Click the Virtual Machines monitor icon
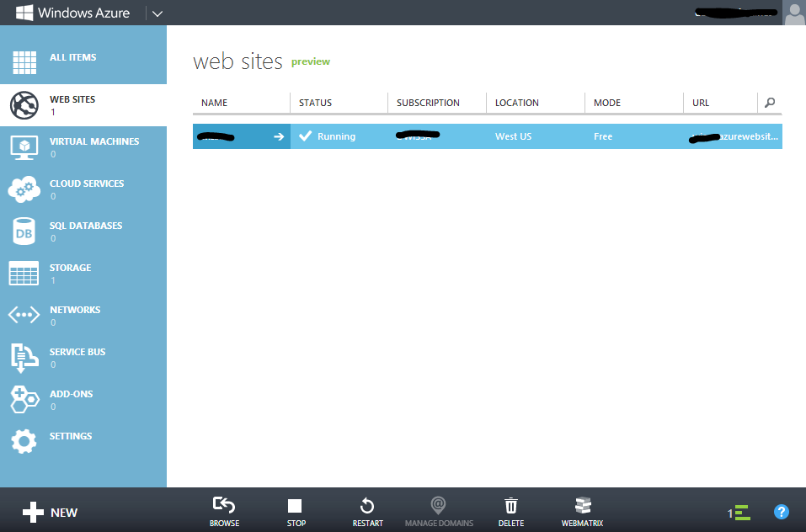The height and width of the screenshot is (532, 806). click(24, 147)
